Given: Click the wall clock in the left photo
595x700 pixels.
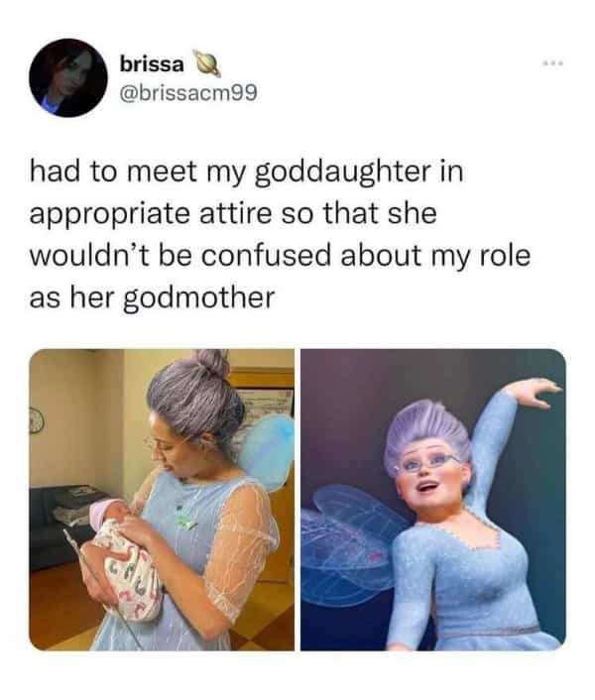Looking at the screenshot, I should [36, 421].
